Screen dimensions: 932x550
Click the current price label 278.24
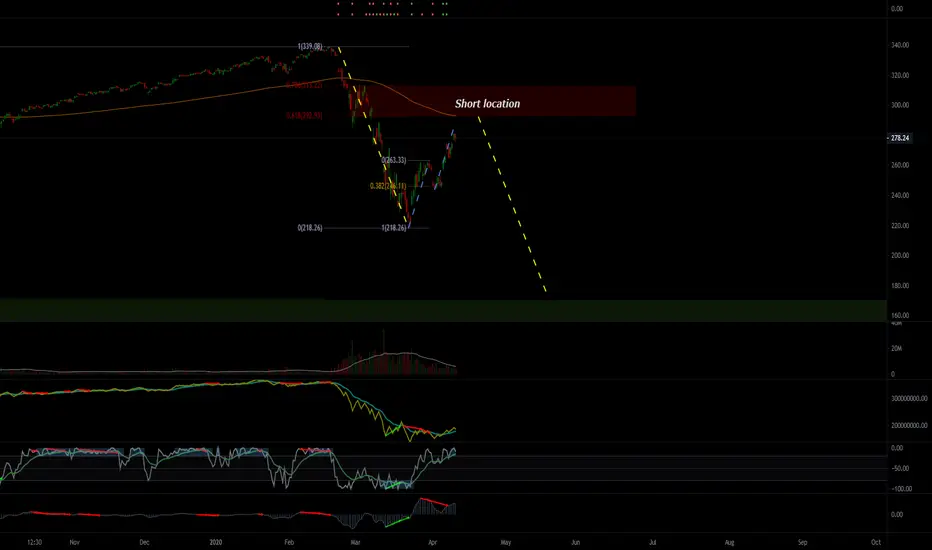(900, 138)
